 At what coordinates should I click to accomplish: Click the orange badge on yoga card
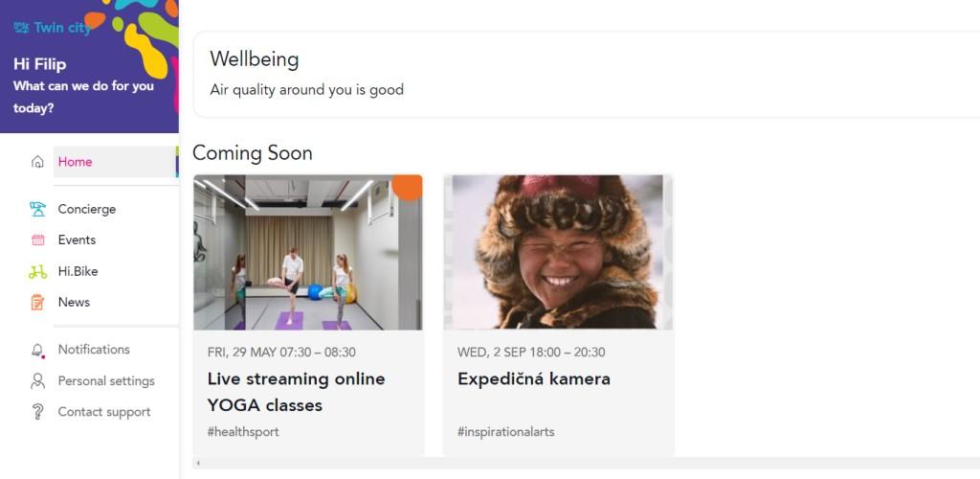[408, 187]
